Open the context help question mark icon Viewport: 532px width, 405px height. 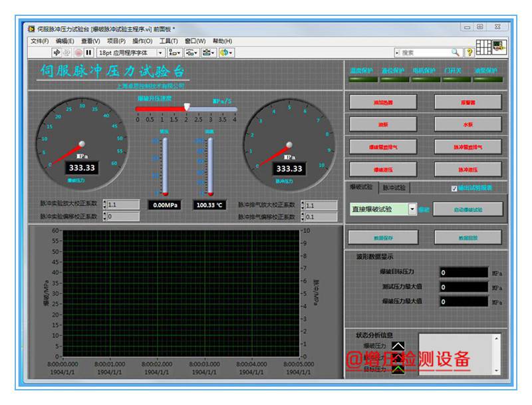469,53
